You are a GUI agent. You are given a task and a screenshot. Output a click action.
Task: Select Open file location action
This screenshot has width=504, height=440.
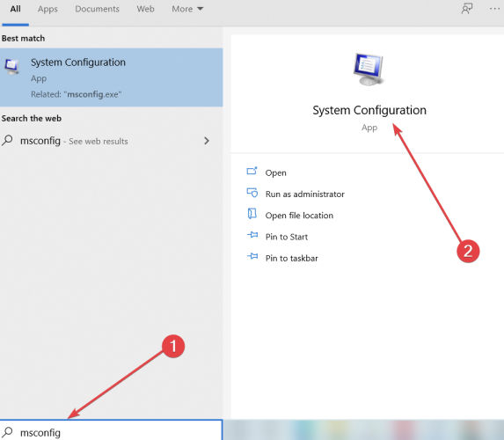point(299,216)
